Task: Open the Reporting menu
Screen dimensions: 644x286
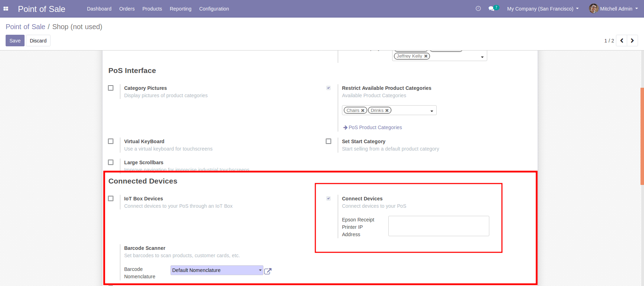Action: [x=180, y=9]
